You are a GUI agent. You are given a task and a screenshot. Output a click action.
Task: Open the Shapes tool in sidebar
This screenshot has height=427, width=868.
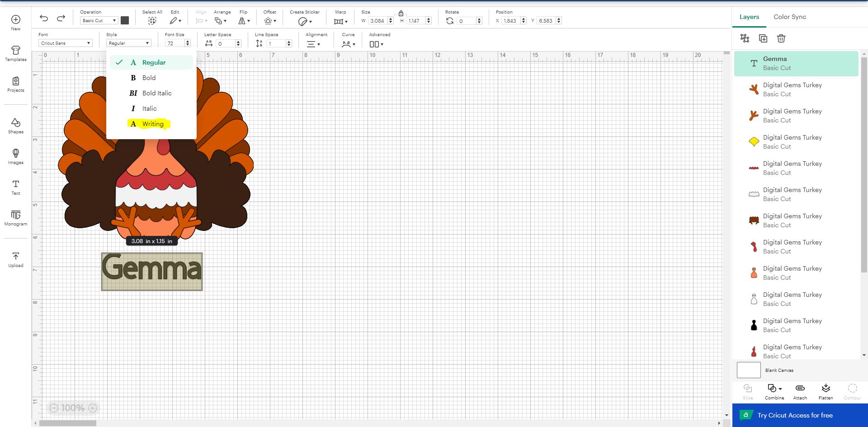pos(16,126)
